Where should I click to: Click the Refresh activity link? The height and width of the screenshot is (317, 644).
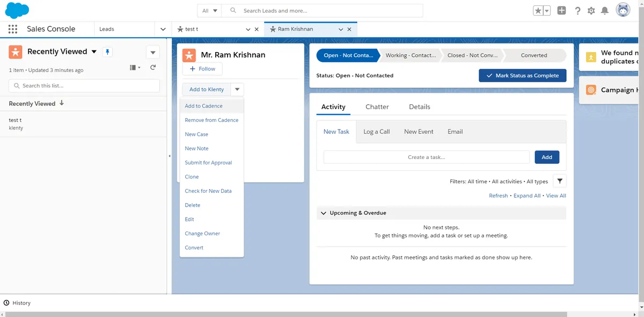(x=498, y=196)
